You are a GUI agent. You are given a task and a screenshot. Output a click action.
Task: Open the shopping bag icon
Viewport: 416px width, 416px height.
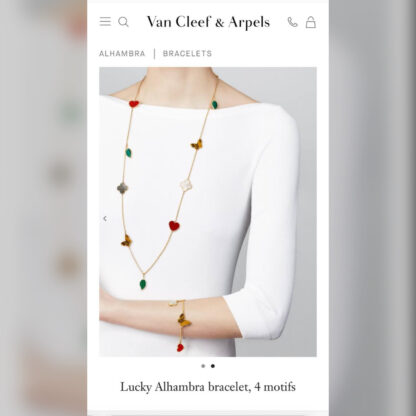(x=311, y=22)
